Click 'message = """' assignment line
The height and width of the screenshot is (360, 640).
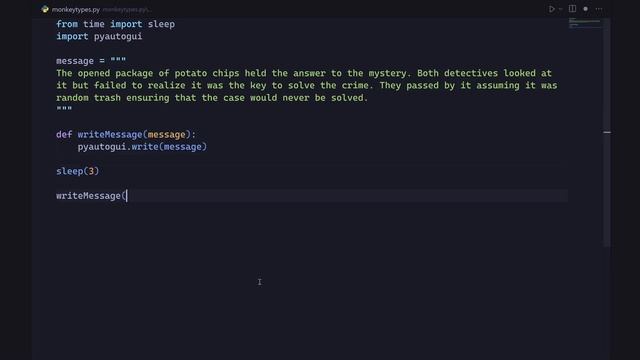91,61
